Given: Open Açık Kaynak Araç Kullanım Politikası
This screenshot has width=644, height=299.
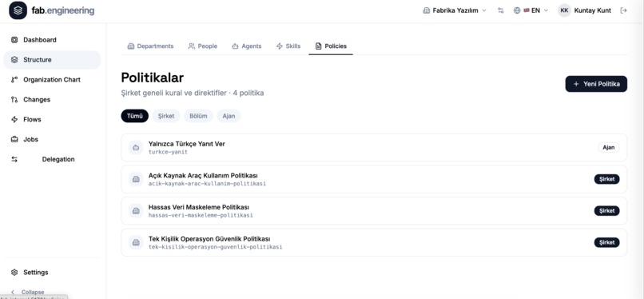Looking at the screenshot, I should tap(374, 179).
